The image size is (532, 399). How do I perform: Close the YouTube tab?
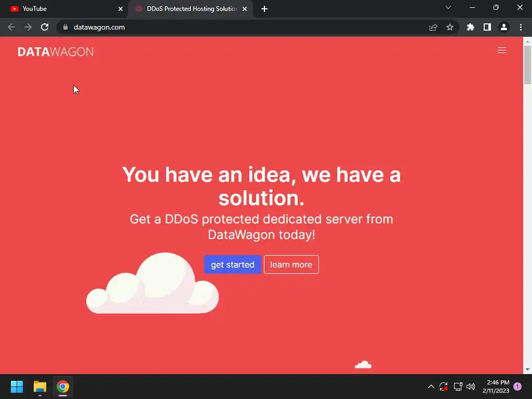[121, 9]
